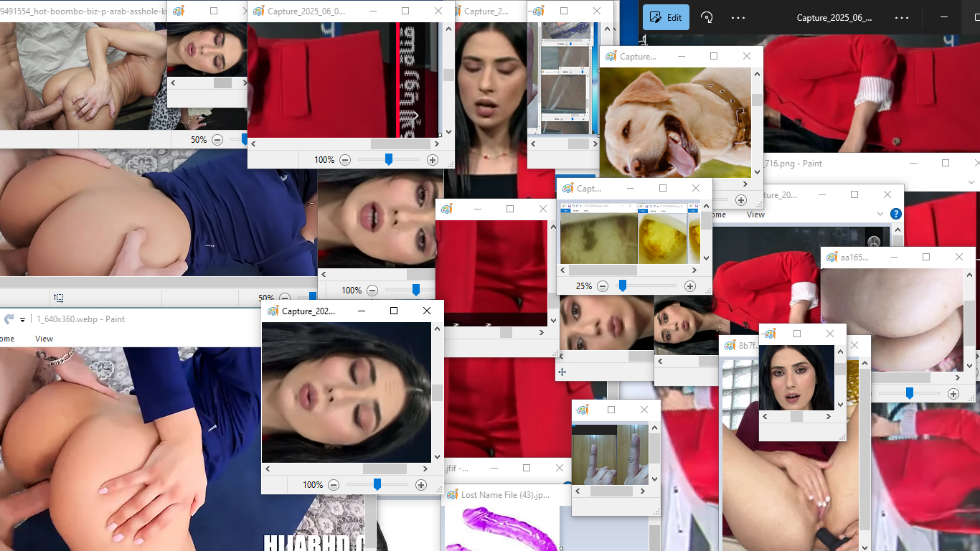
Task: Open Paint Help via blue question mark icon
Action: point(895,214)
